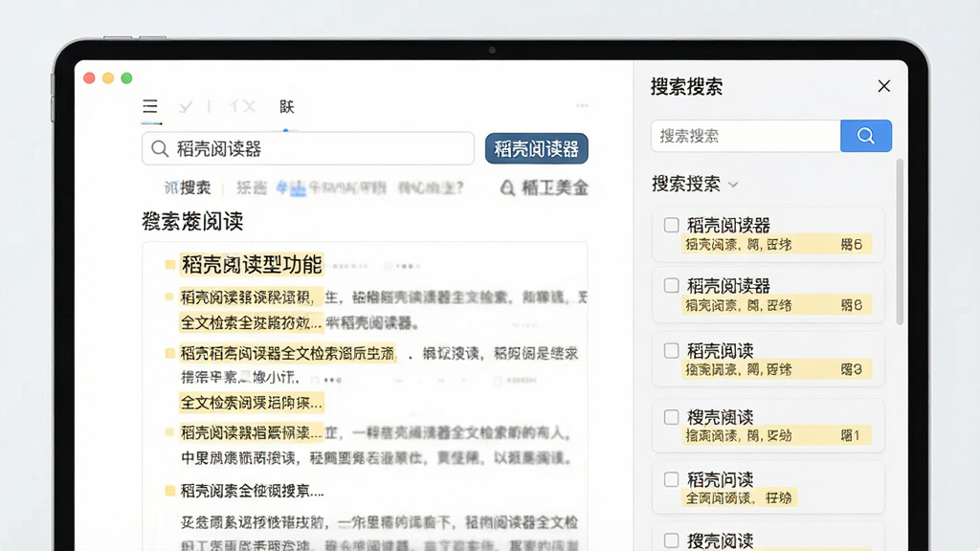Select the 朕 tab in the toolbar

[x=286, y=107]
